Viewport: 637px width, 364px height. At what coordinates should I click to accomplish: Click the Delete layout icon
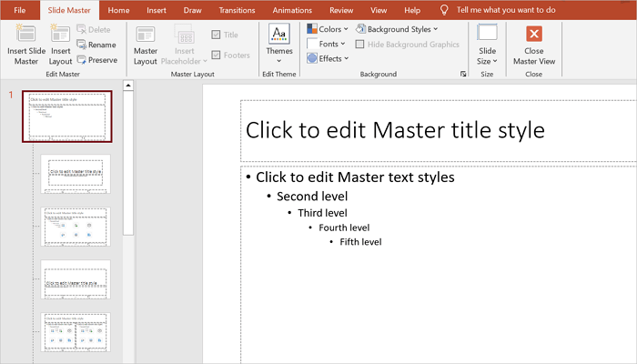[x=81, y=29]
